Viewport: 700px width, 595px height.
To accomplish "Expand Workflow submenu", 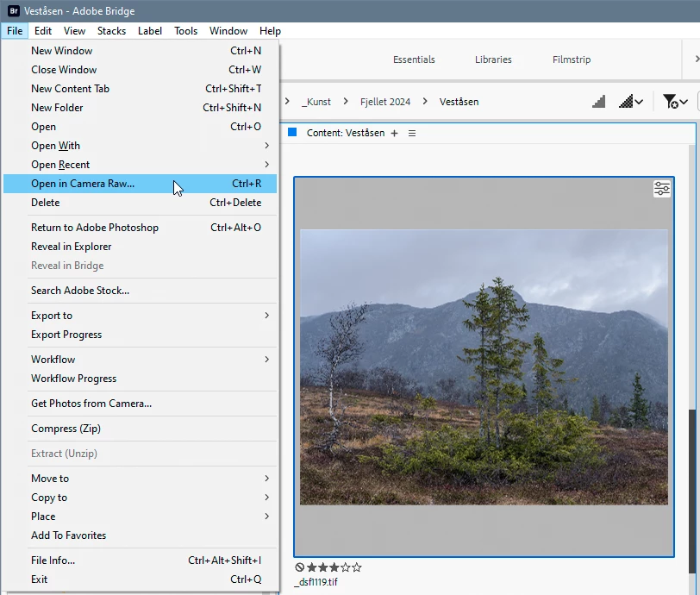I will 267,359.
